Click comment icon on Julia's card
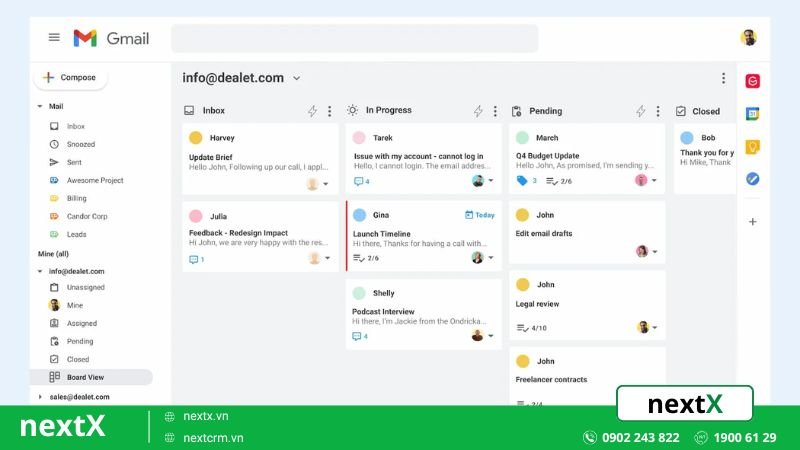 pyautogui.click(x=193, y=260)
